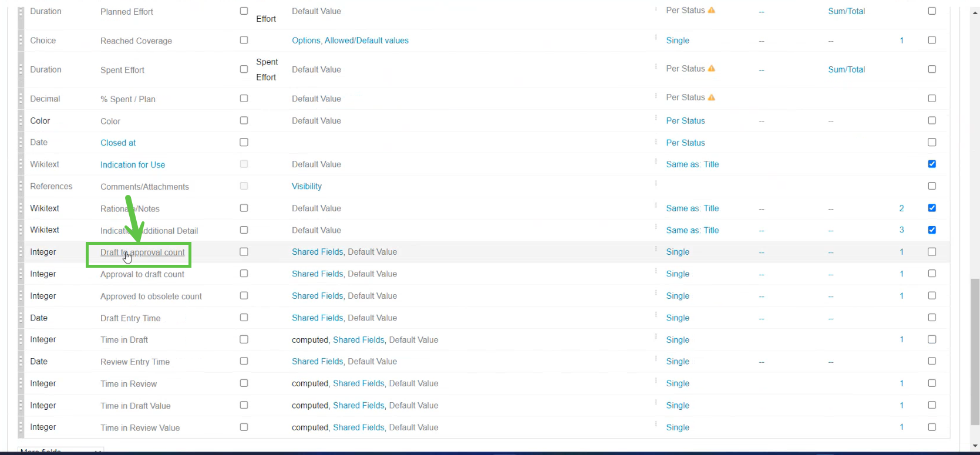980x455 pixels.
Task: Open Single permission setting for Approval to draft count
Action: coord(678,274)
